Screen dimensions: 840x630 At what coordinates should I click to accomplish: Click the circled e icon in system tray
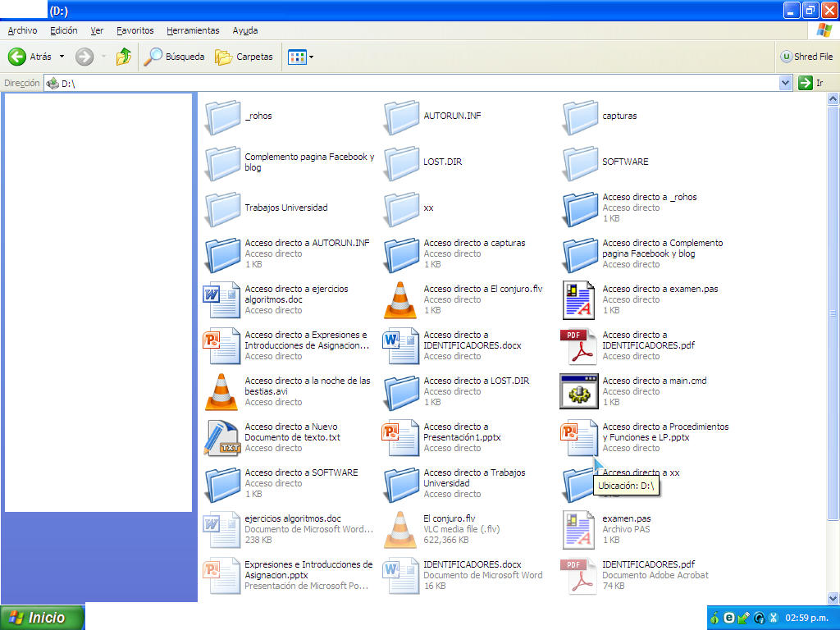click(728, 618)
